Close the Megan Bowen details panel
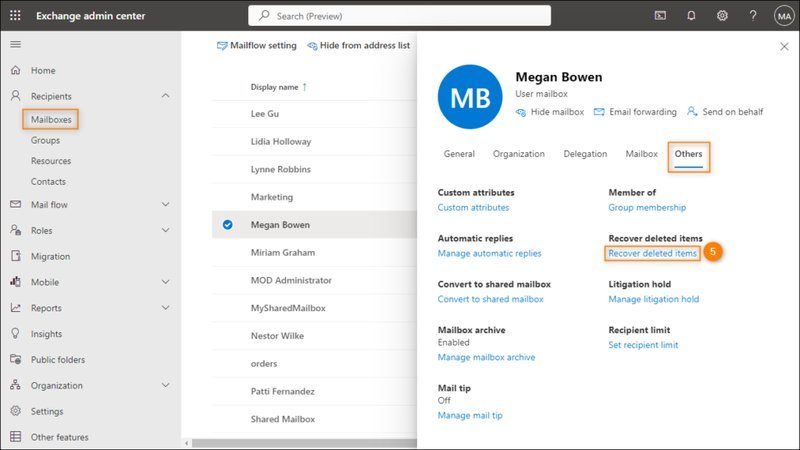Image resolution: width=800 pixels, height=450 pixels. point(784,46)
